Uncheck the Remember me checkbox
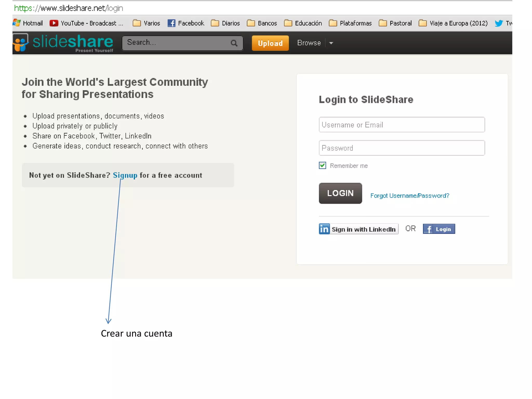This screenshot has width=532, height=399. (322, 165)
